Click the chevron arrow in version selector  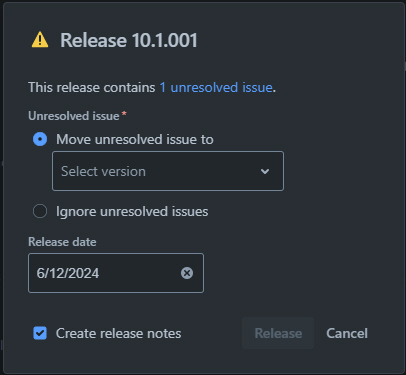(265, 171)
